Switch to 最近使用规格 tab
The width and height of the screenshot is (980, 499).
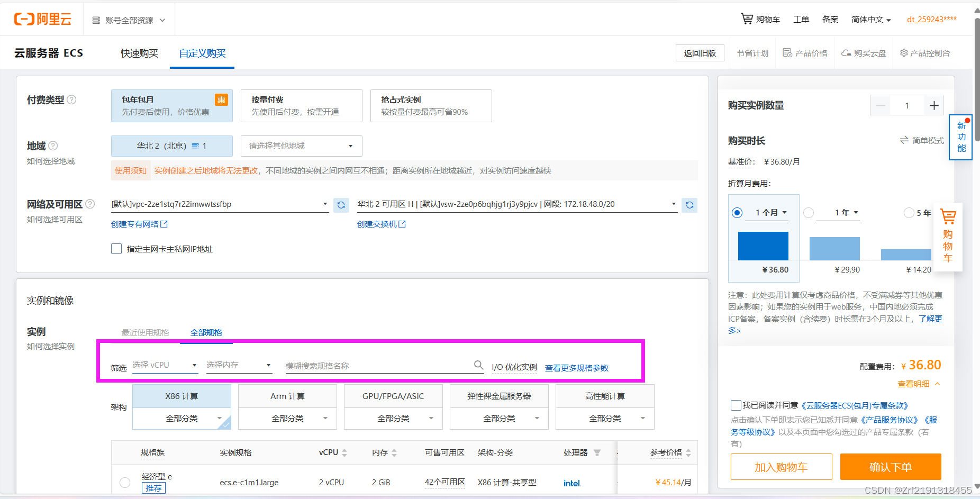coord(146,332)
